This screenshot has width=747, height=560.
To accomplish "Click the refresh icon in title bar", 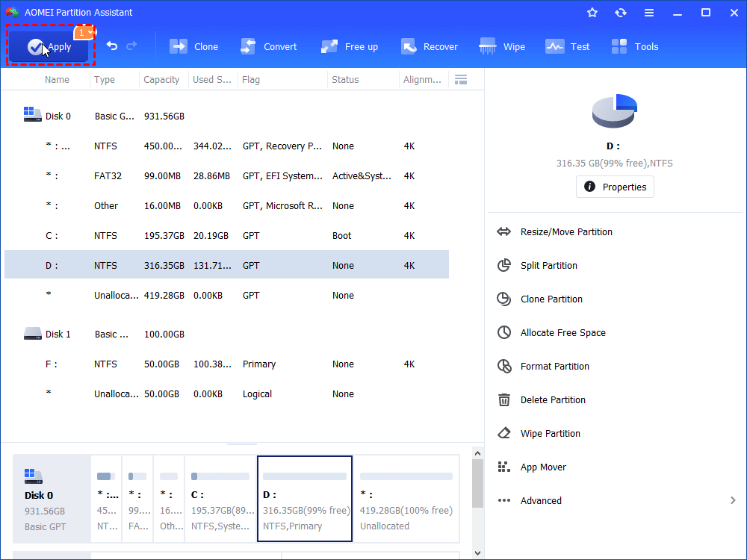I will tap(621, 13).
